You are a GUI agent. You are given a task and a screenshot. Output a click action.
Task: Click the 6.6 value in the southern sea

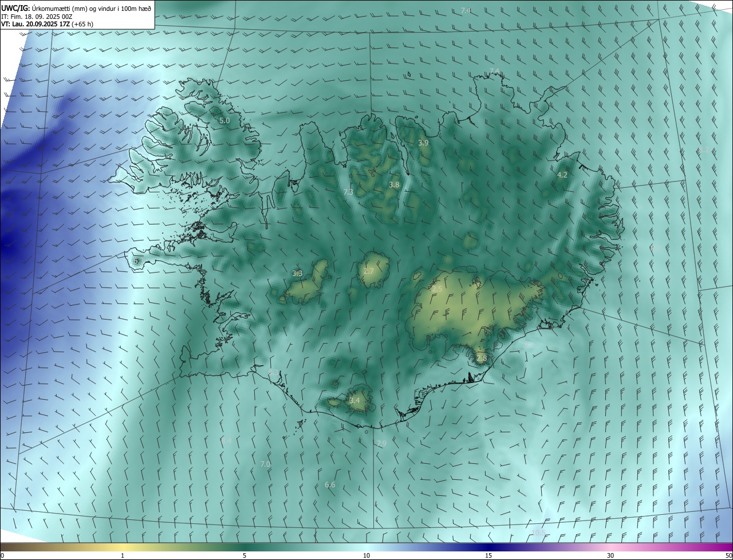(330, 485)
